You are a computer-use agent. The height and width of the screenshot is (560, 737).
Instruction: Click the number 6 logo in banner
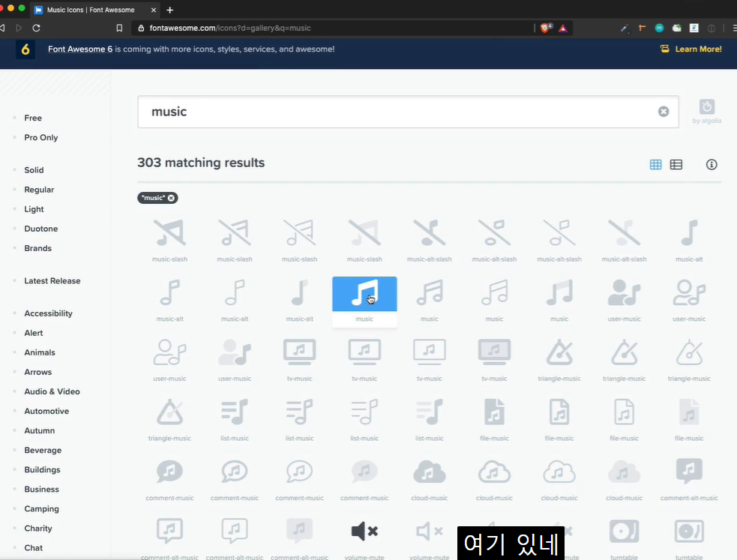pyautogui.click(x=25, y=49)
